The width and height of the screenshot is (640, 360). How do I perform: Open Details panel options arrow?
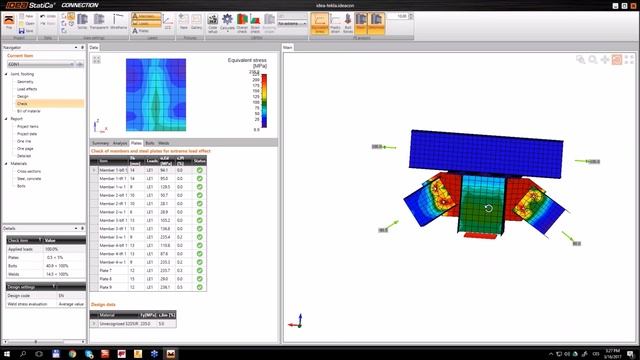point(76,229)
